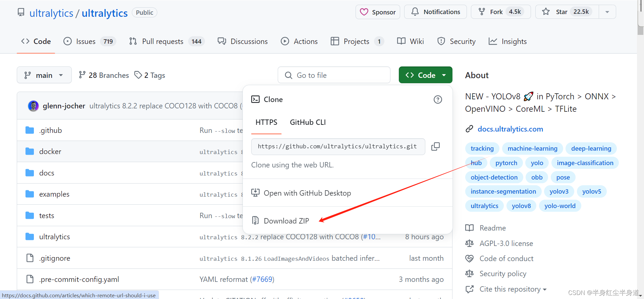The width and height of the screenshot is (644, 299).
Task: View the 28 Branches link
Action: (x=104, y=75)
